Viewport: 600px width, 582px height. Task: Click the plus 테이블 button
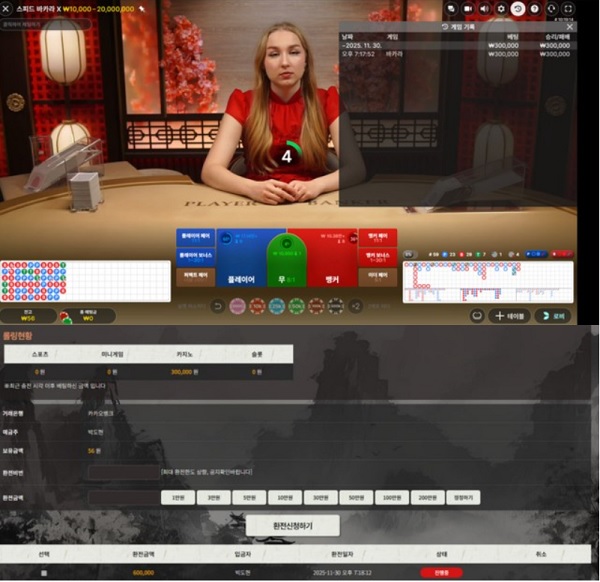509,316
